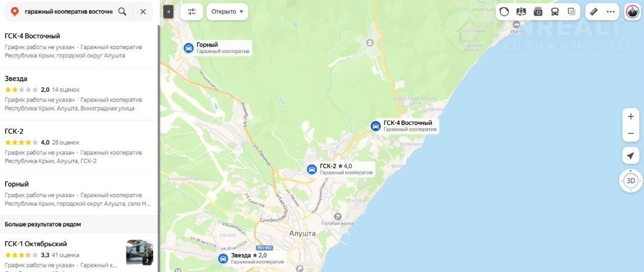This screenshot has height=272, width=644.
Task: Open the three-dots more menu
Action: [x=611, y=12]
